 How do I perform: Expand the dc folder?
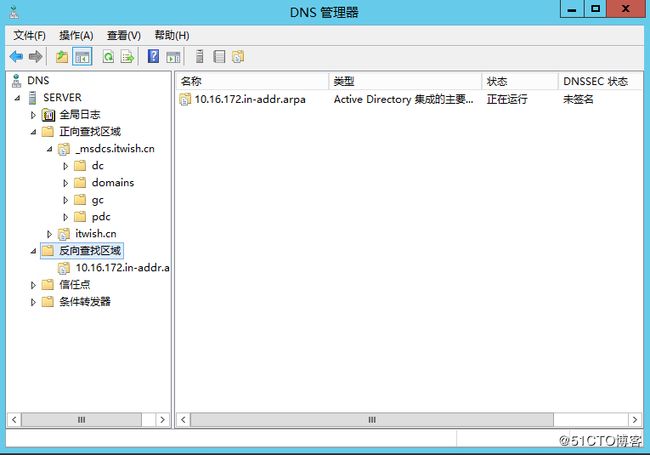pyautogui.click(x=65, y=166)
